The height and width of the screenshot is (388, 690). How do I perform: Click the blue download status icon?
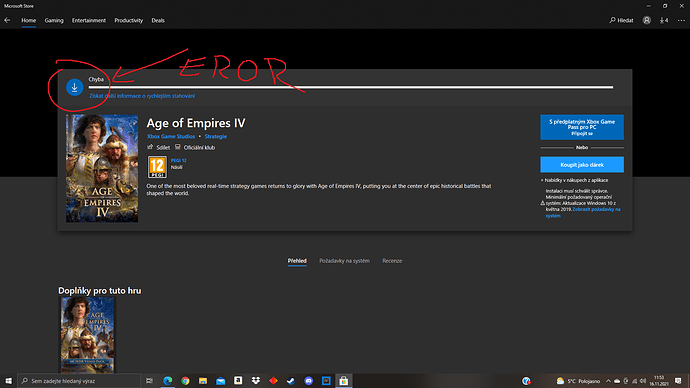(74, 87)
